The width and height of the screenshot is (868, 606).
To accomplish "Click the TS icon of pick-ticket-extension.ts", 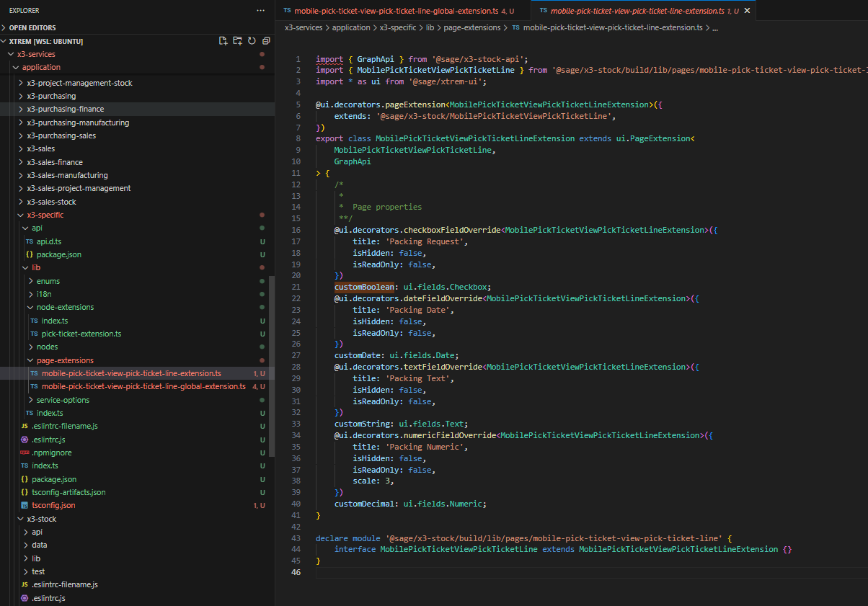I will click(x=35, y=334).
